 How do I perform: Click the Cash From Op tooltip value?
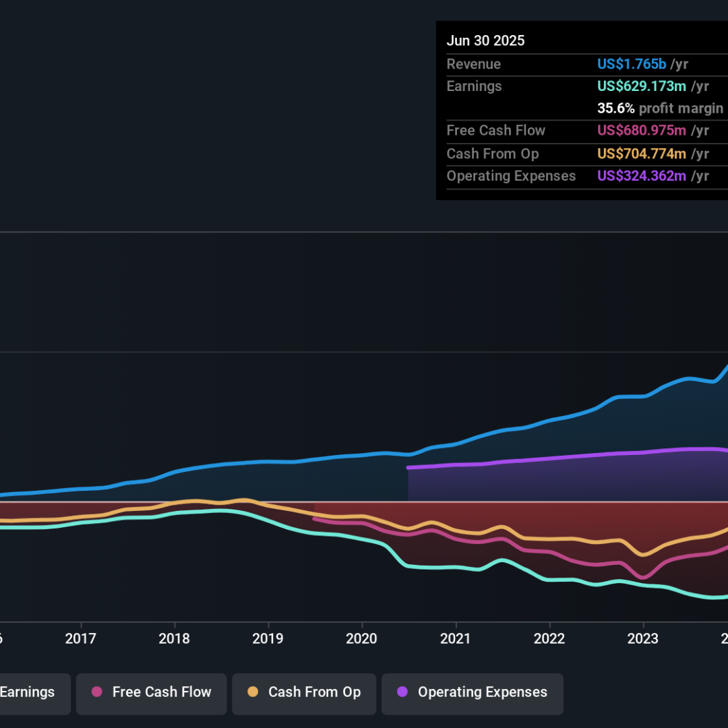(x=642, y=154)
